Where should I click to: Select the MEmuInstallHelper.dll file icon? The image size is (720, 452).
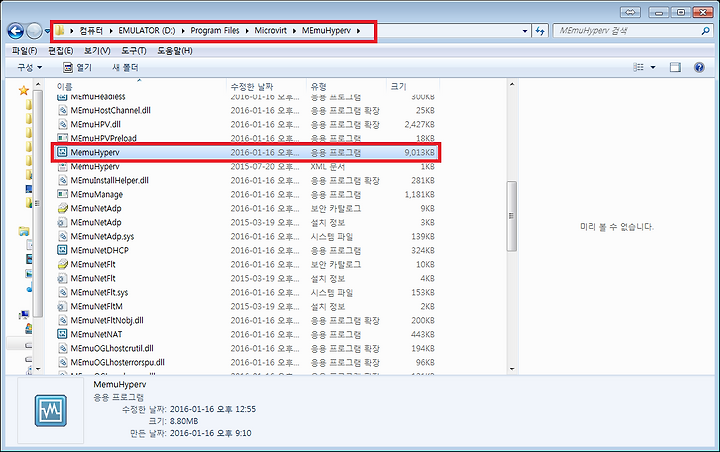(62, 181)
